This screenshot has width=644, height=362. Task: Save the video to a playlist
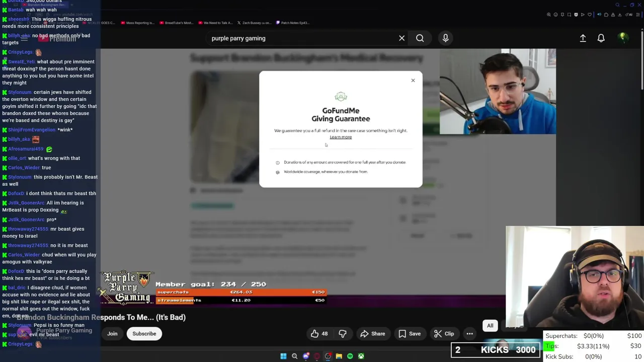tap(410, 334)
